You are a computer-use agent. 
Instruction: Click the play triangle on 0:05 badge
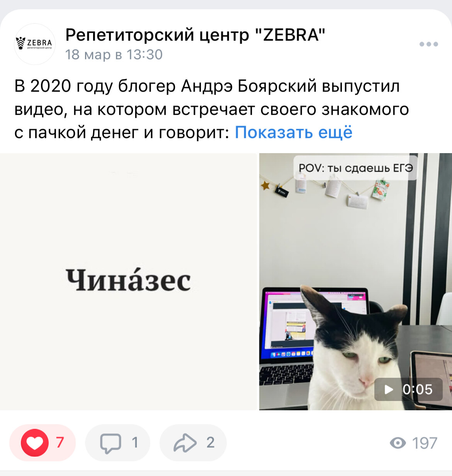(389, 389)
